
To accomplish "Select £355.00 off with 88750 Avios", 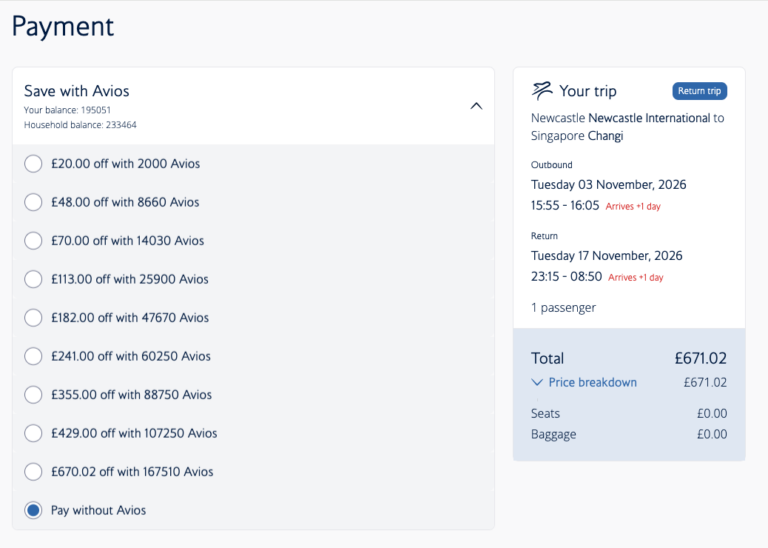I will pyautogui.click(x=33, y=395).
